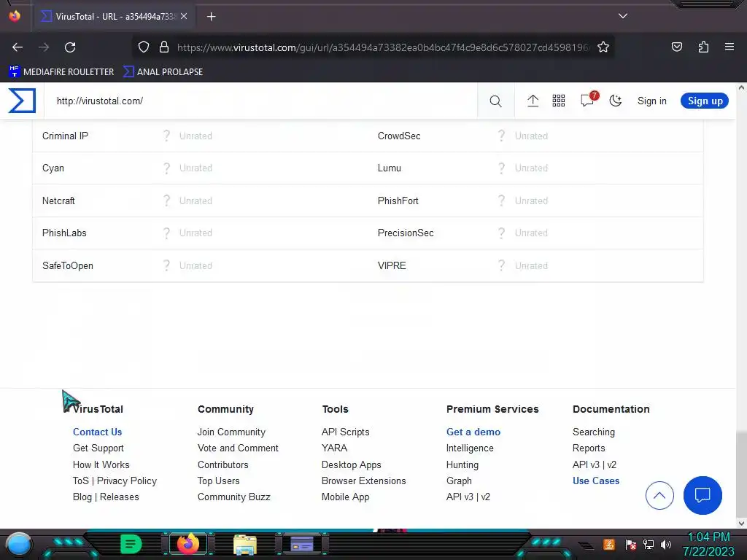Click the volume speaker tray icon
Viewport: 747px width, 560px height.
(666, 544)
